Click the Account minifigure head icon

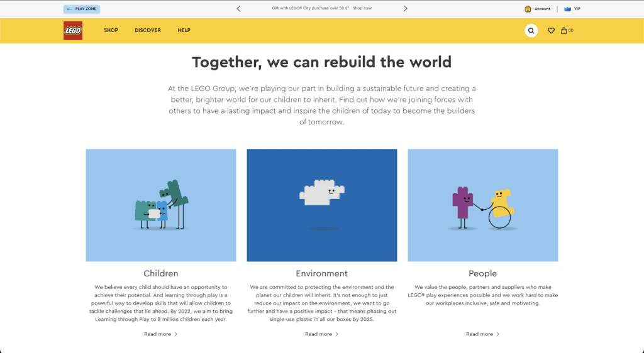point(528,9)
